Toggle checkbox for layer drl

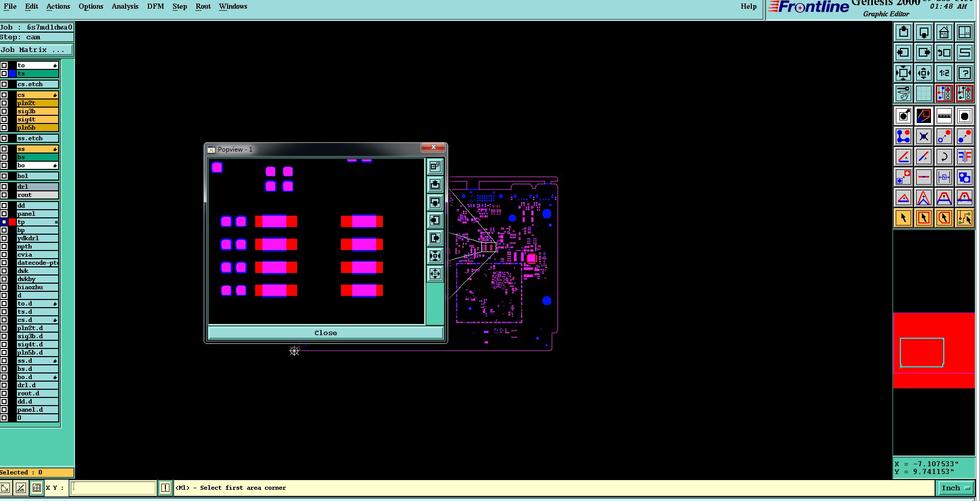pos(4,187)
